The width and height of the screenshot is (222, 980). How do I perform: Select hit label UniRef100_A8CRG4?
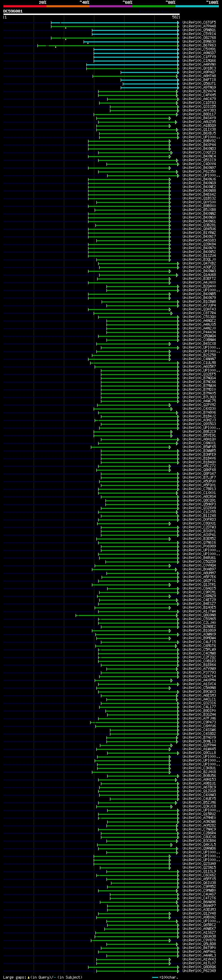coord(199,496)
